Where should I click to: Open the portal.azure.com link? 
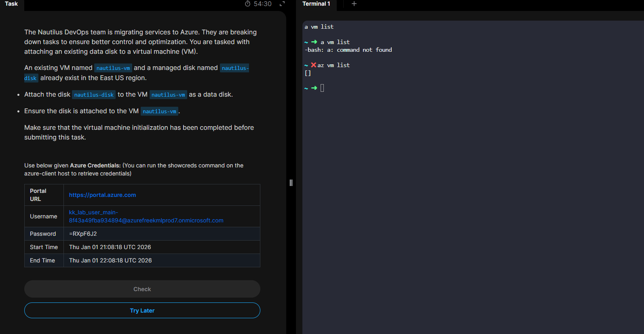tap(102, 195)
